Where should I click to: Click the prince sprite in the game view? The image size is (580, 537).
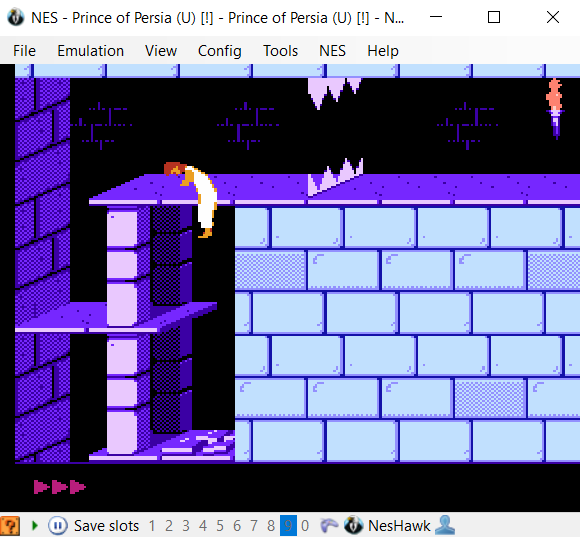point(191,200)
